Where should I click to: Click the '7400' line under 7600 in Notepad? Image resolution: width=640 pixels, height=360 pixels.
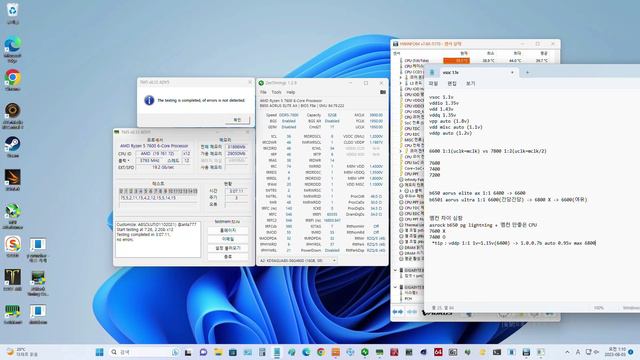434,169
